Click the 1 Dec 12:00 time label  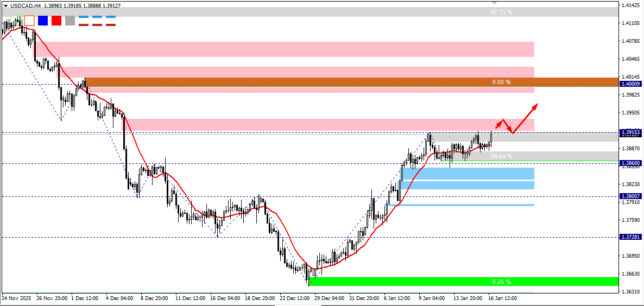[85, 298]
